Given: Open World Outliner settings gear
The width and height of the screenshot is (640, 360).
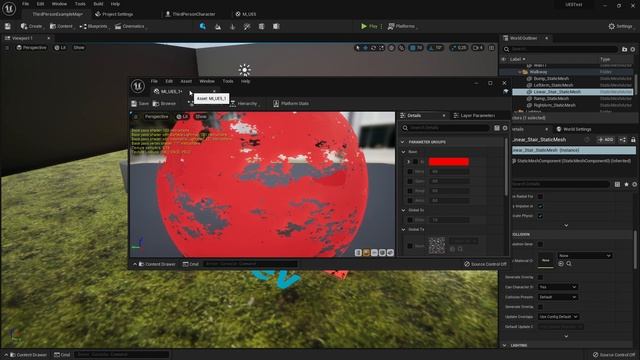Looking at the screenshot, I should click(x=633, y=49).
